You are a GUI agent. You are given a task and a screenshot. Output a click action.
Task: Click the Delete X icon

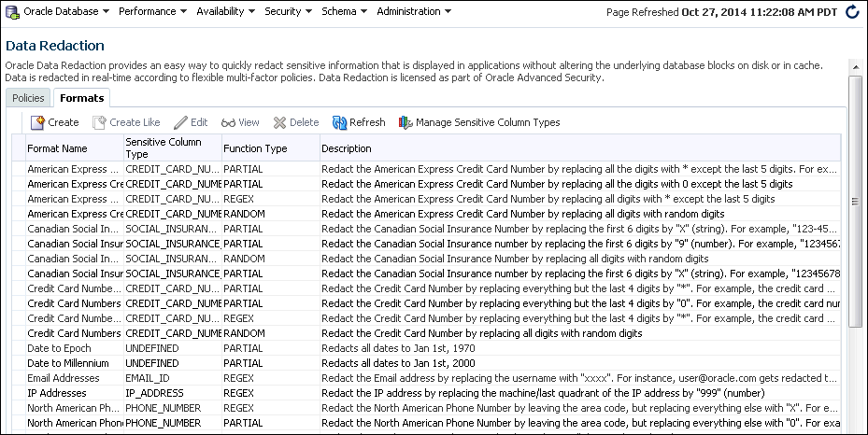point(280,122)
